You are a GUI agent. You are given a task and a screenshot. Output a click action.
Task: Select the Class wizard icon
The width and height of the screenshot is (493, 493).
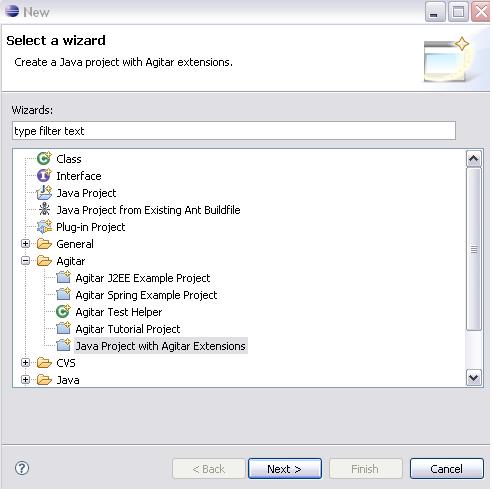pyautogui.click(x=44, y=158)
